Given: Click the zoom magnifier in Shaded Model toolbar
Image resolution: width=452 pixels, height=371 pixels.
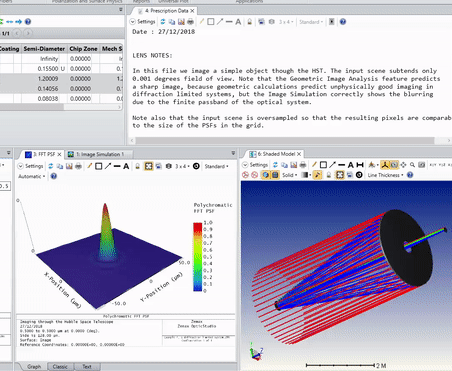Looking at the screenshot, I should 412,165.
